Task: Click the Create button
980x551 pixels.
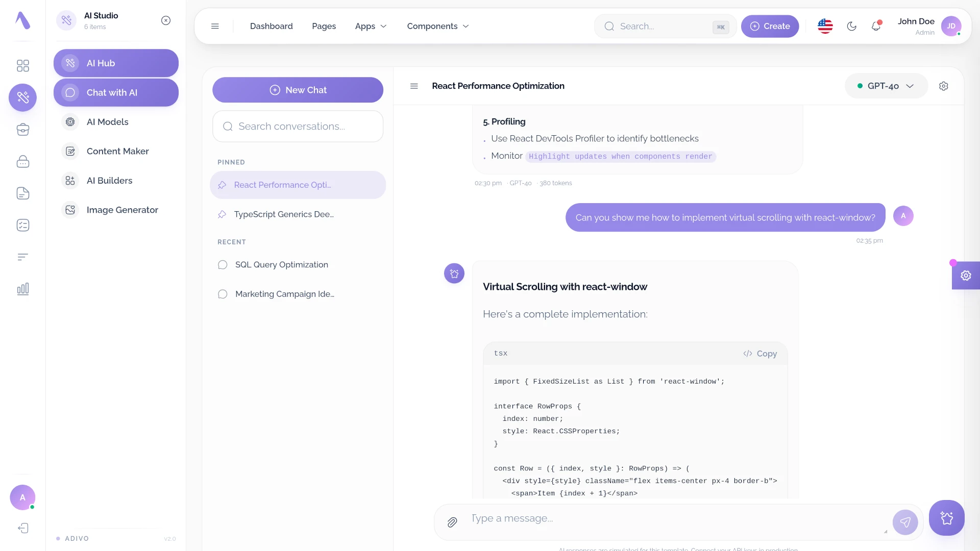Action: pyautogui.click(x=770, y=26)
